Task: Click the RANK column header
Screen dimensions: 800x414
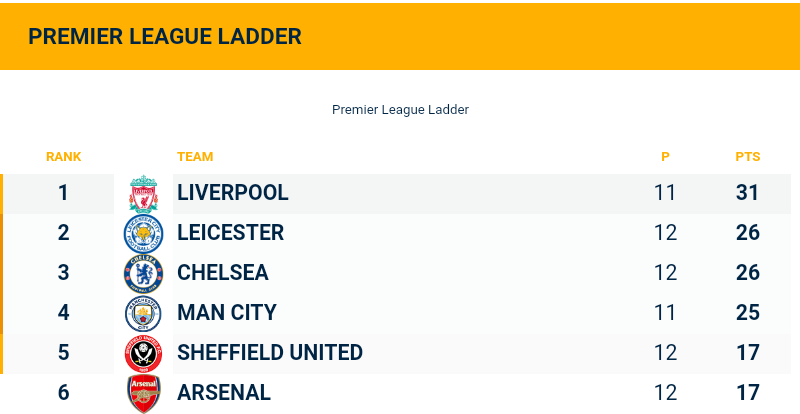Action: tap(63, 157)
